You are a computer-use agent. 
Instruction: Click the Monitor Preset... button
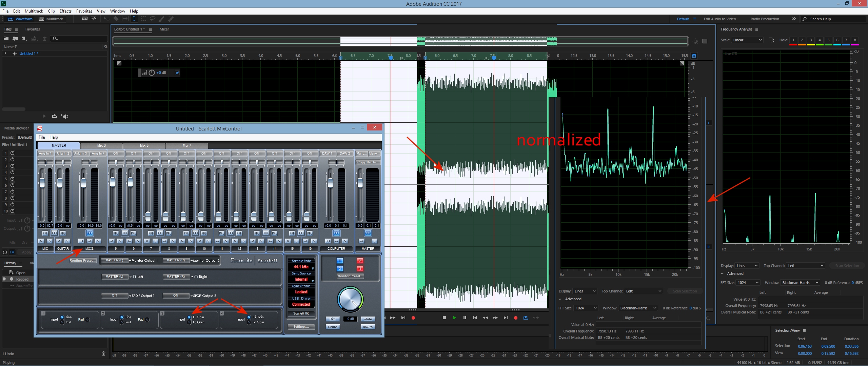tap(350, 276)
